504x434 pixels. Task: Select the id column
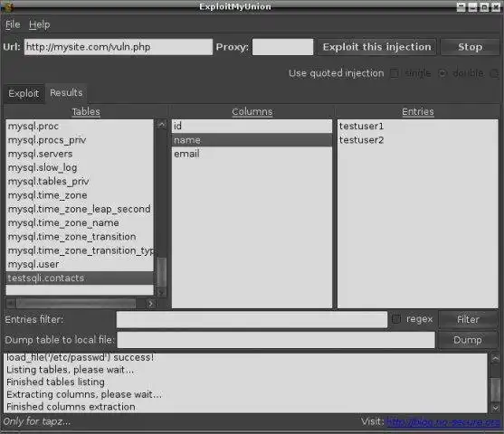(252, 127)
